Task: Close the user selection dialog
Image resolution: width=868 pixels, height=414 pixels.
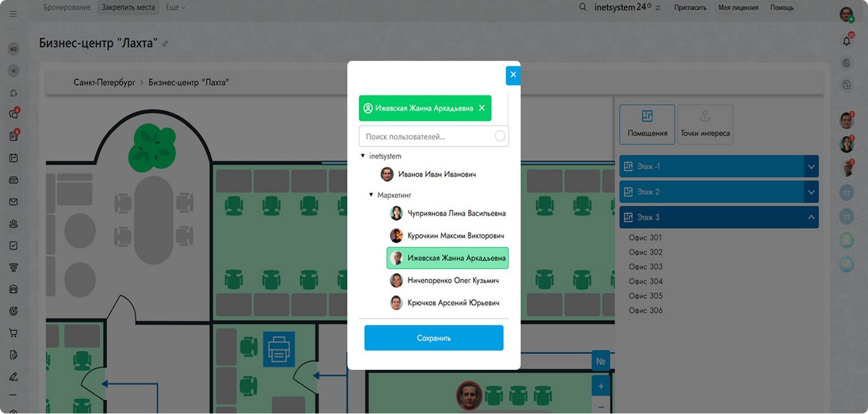Action: pos(513,75)
